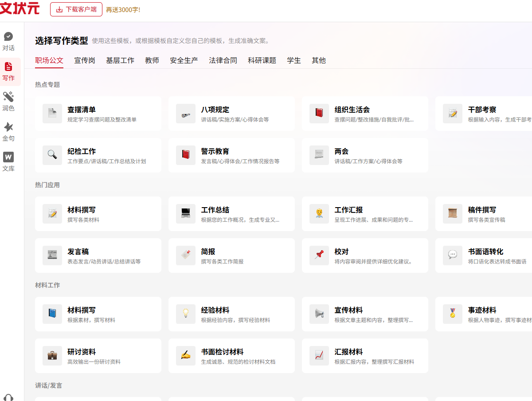Click the 下载客户端 download button

(76, 9)
